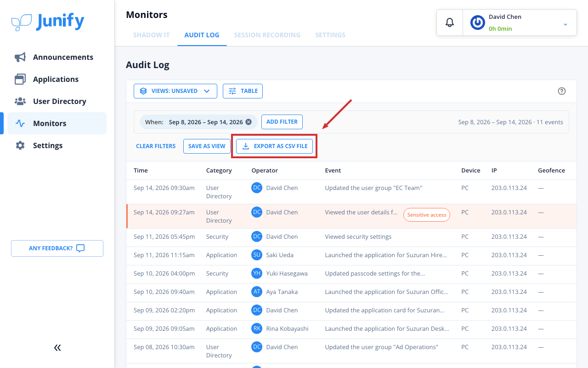
Task: Switch to the Shadow IT tab
Action: (x=152, y=35)
